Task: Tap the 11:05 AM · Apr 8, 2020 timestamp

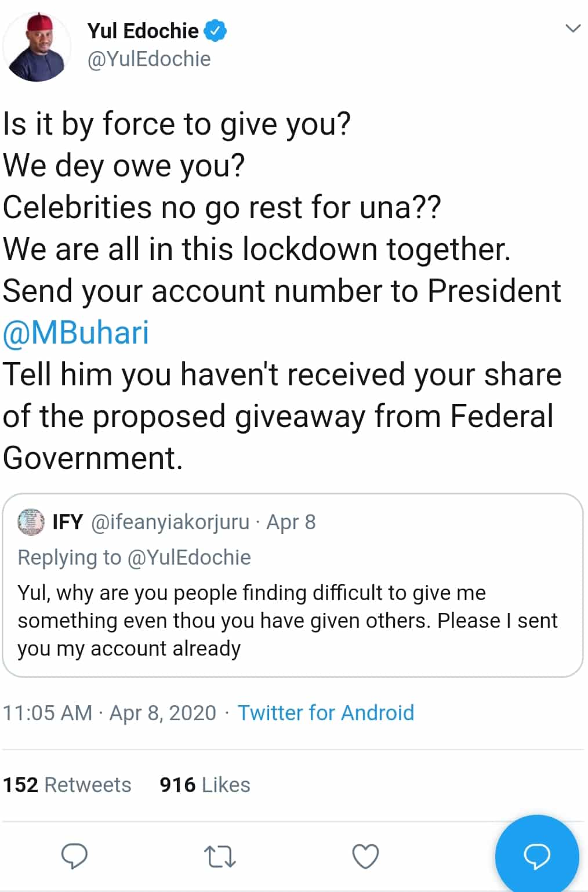Action: (x=110, y=713)
